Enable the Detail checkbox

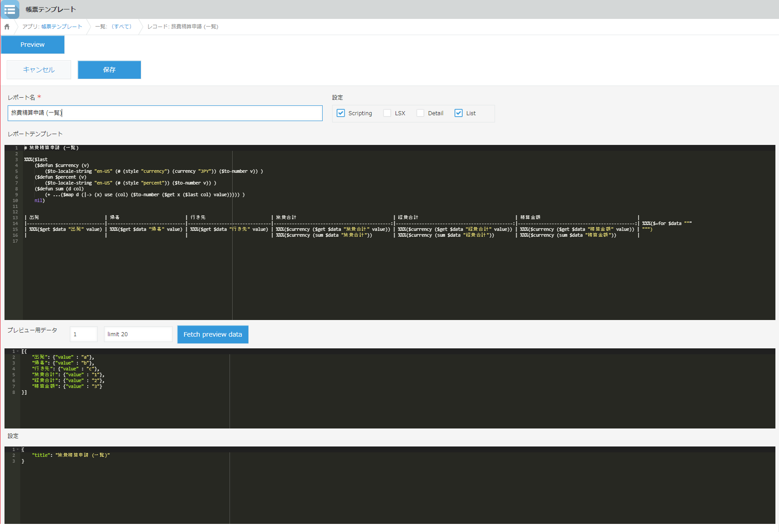point(420,113)
